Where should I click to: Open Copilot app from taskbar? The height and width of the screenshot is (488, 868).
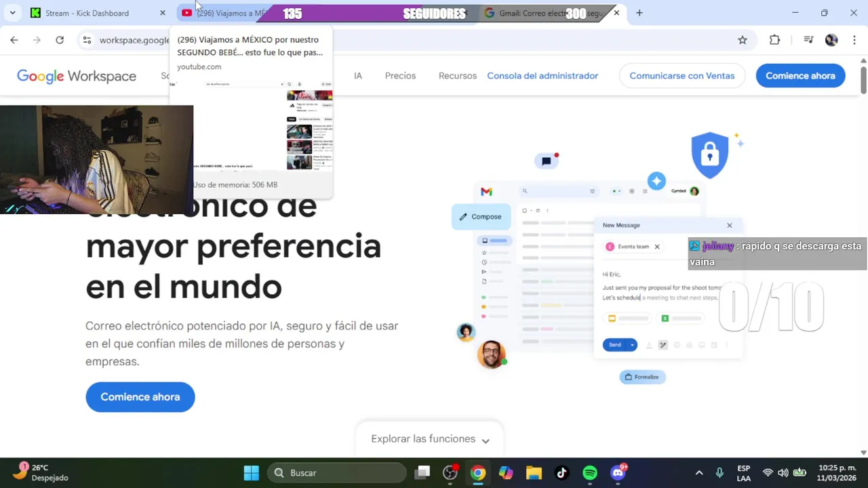pyautogui.click(x=506, y=473)
